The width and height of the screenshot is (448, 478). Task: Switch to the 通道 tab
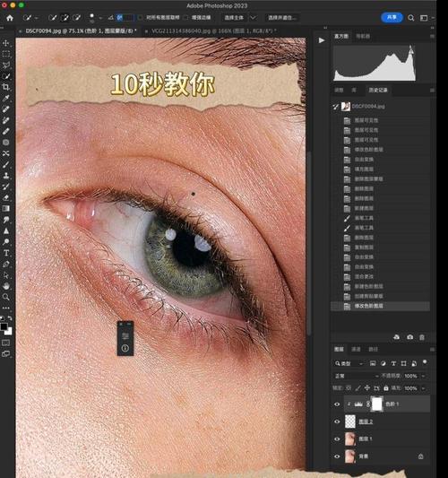point(356,349)
